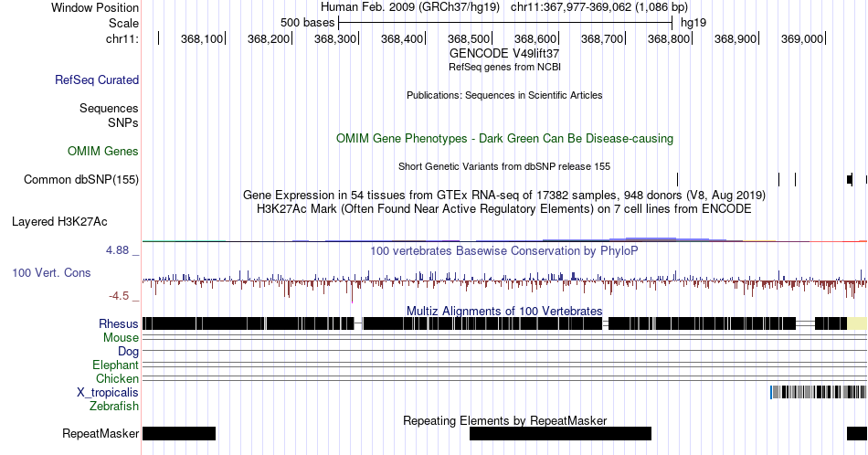The height and width of the screenshot is (455, 868).
Task: Click the Elephant alignment row label
Action: [x=116, y=365]
